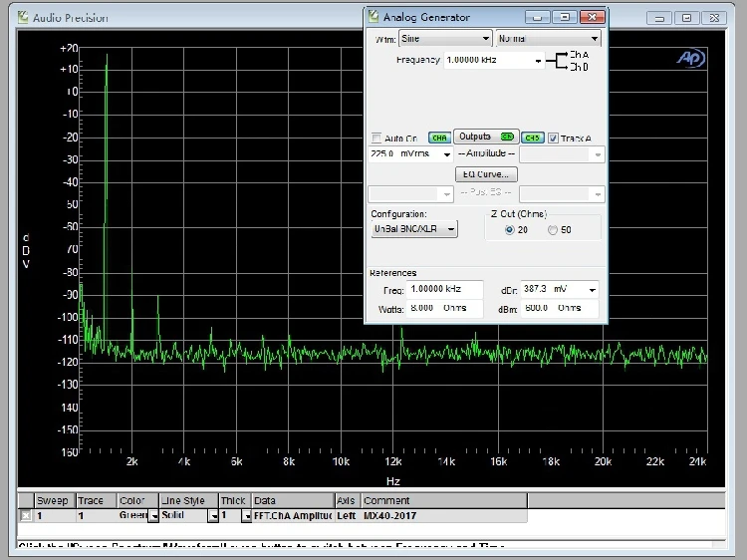This screenshot has width=747, height=560.
Task: Minimize the Analog Generator panel
Action: pyautogui.click(x=539, y=17)
